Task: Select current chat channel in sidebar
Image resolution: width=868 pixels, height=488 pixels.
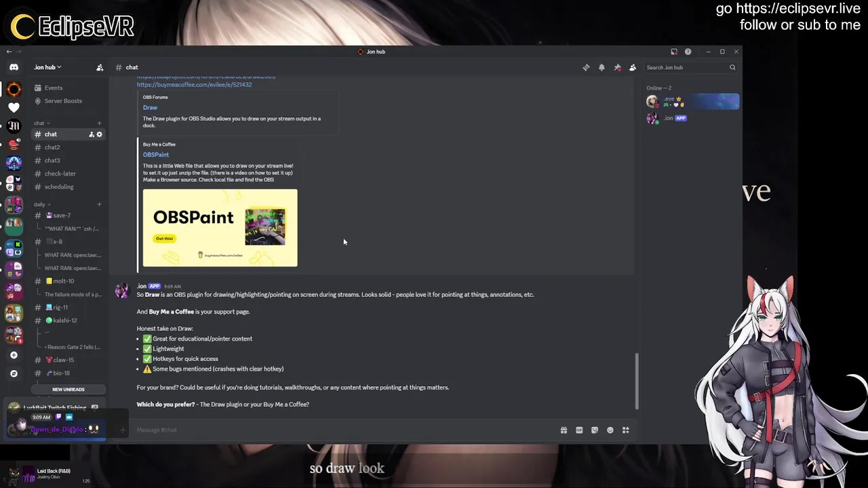Action: coord(67,134)
